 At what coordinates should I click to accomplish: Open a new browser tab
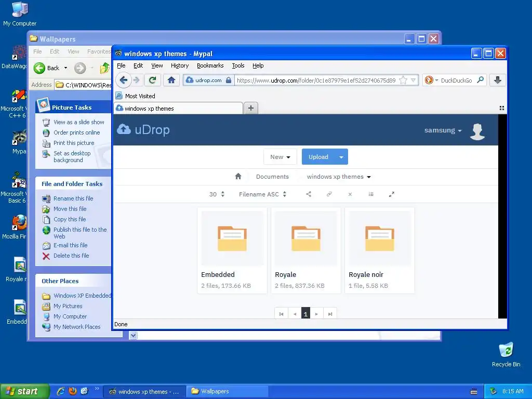click(x=251, y=108)
